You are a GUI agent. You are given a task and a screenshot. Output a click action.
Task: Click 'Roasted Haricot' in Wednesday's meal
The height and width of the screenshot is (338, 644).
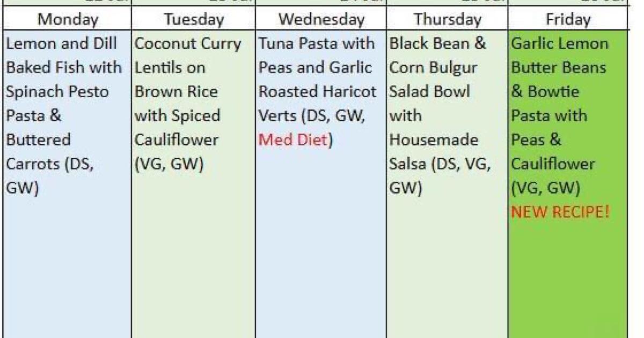coord(318,92)
